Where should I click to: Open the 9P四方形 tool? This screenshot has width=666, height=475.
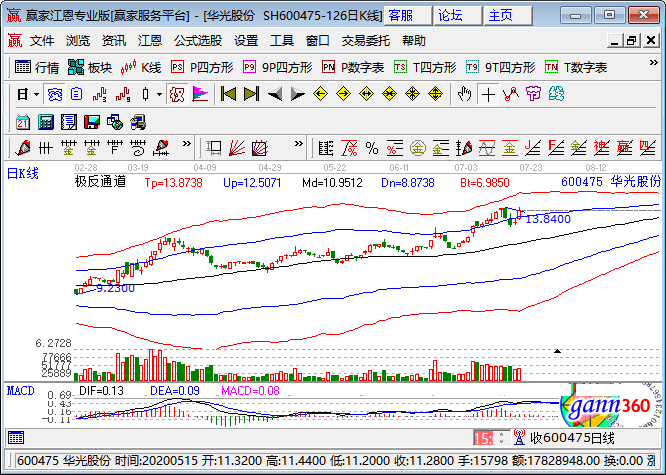point(278,67)
